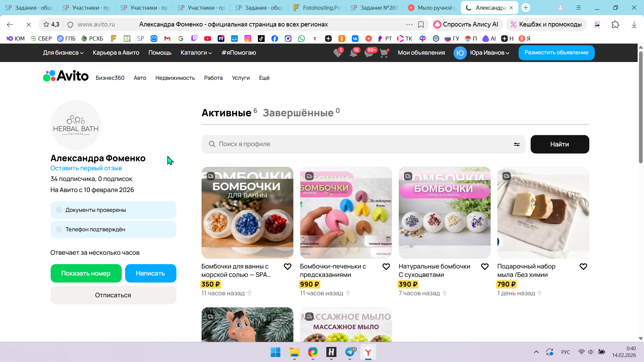Open favorites heart icon in header

click(x=338, y=53)
